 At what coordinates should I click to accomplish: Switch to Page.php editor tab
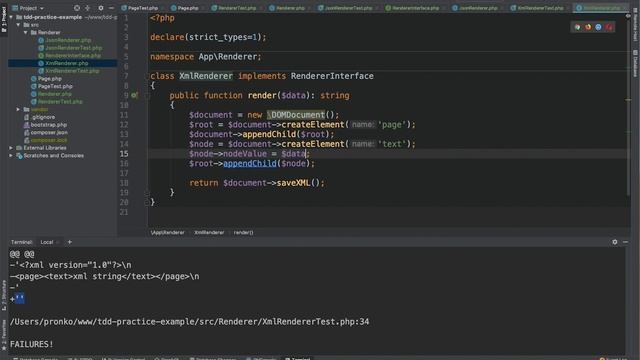[185, 8]
